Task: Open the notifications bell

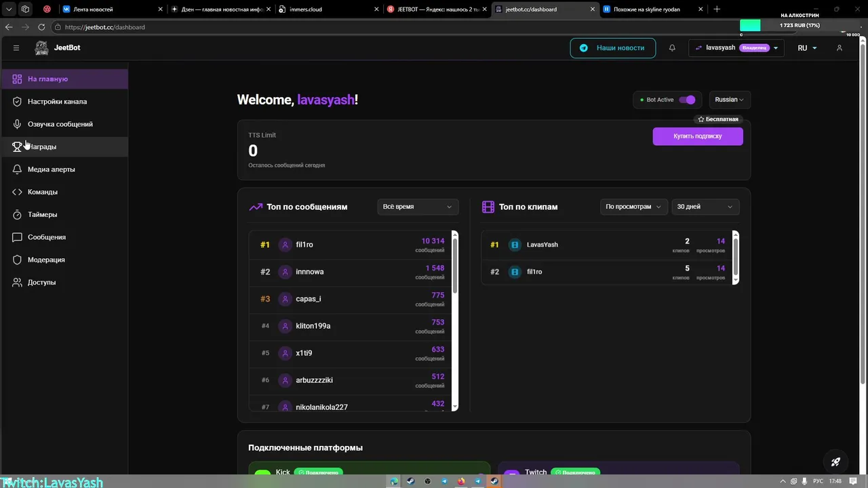Action: pos(672,48)
